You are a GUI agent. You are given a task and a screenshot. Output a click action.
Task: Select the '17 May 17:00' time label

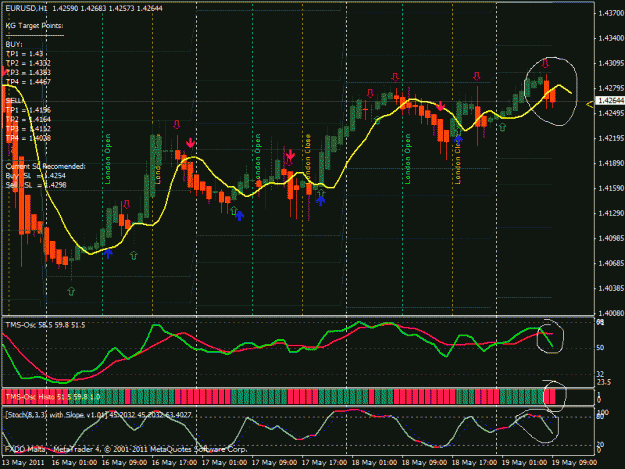[x=324, y=463]
